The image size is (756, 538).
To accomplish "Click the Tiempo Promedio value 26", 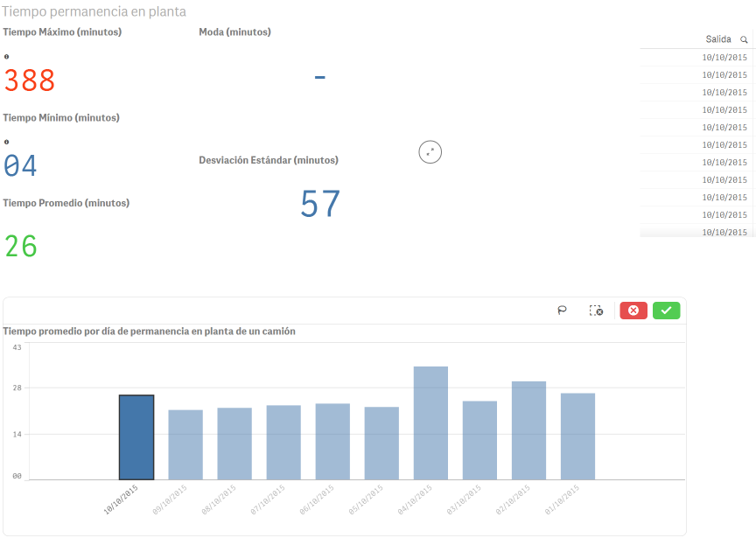I will click(x=21, y=247).
